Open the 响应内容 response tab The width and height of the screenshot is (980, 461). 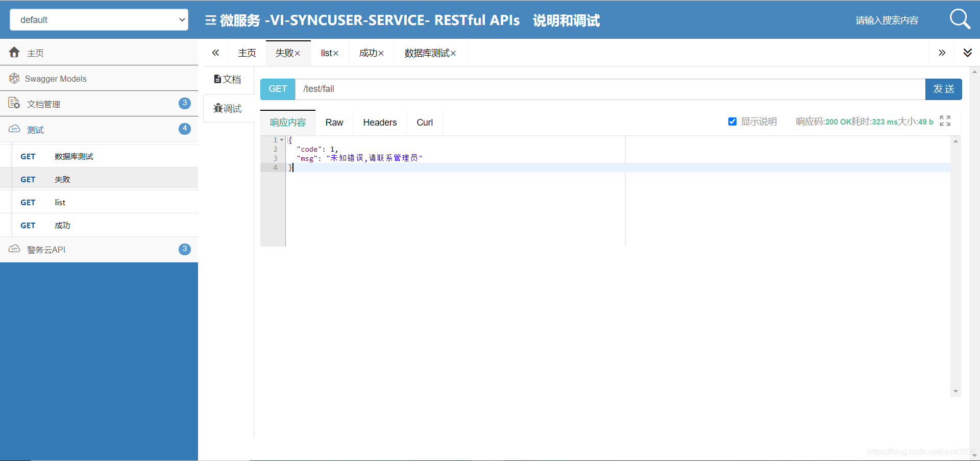[x=288, y=123]
